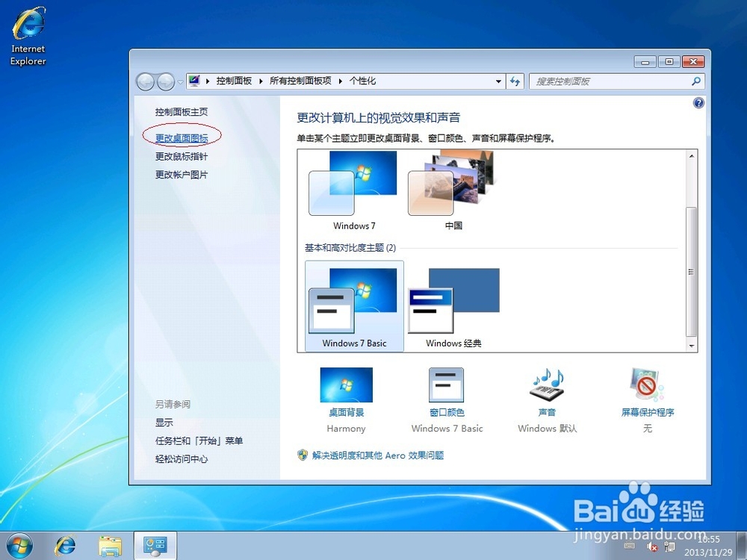
Task: Open 更改桌面图标 link
Action: pyautogui.click(x=182, y=138)
